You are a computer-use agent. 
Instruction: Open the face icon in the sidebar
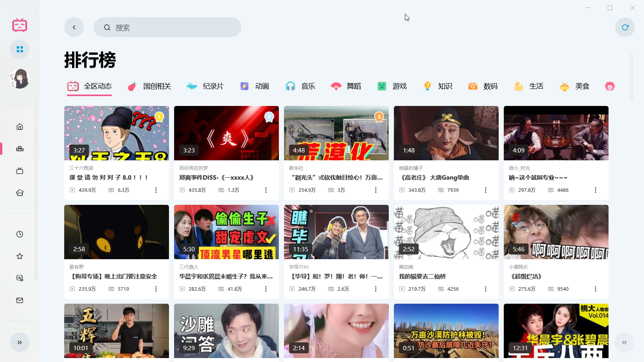pos(20,193)
